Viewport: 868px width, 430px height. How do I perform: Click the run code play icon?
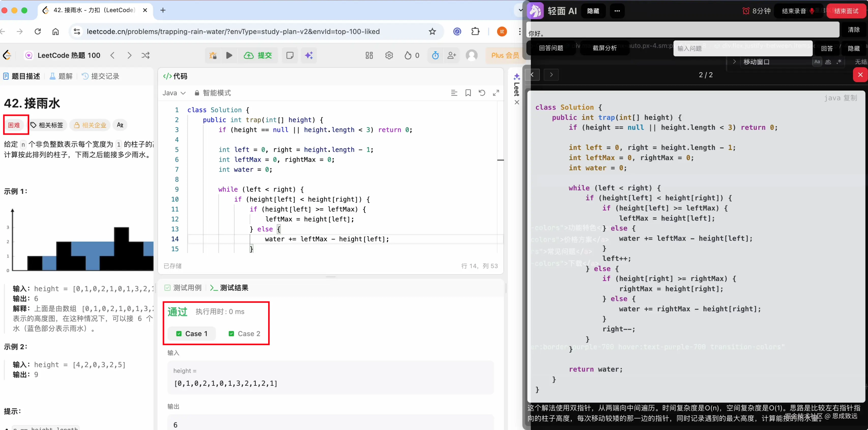(229, 56)
